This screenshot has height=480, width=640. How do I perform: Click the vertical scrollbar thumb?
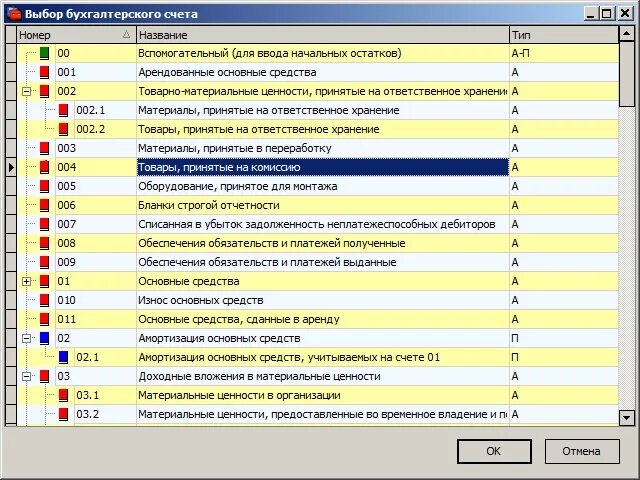[627, 73]
